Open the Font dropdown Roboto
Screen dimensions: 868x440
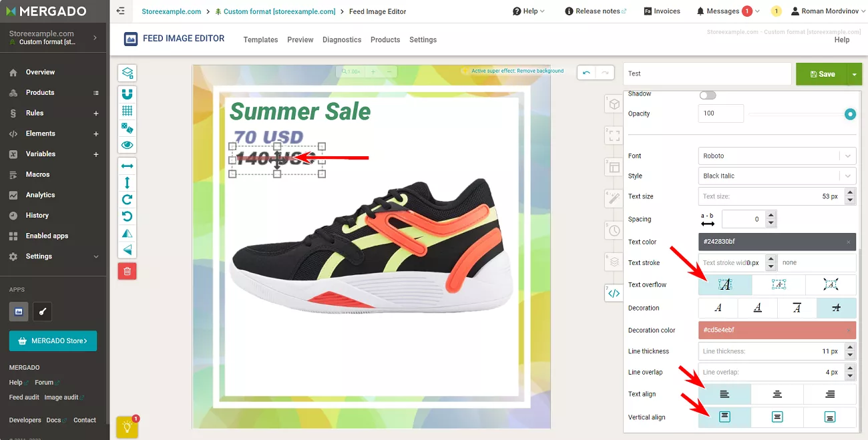tap(777, 156)
